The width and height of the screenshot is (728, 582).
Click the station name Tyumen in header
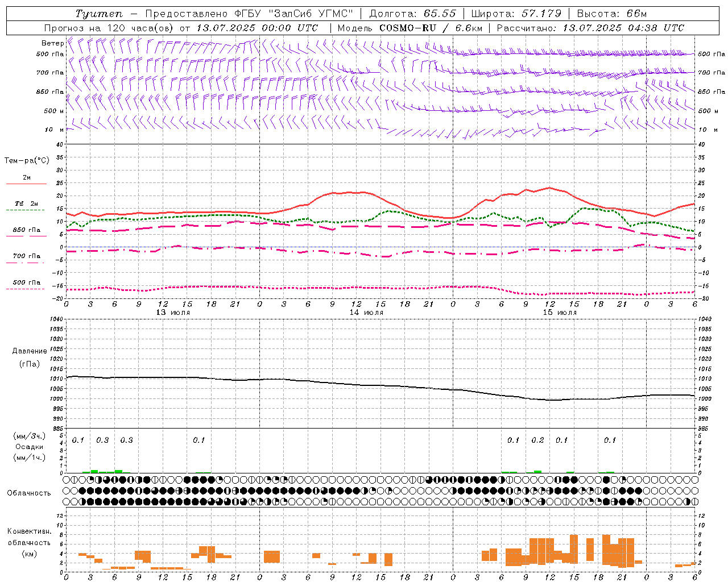[98, 14]
